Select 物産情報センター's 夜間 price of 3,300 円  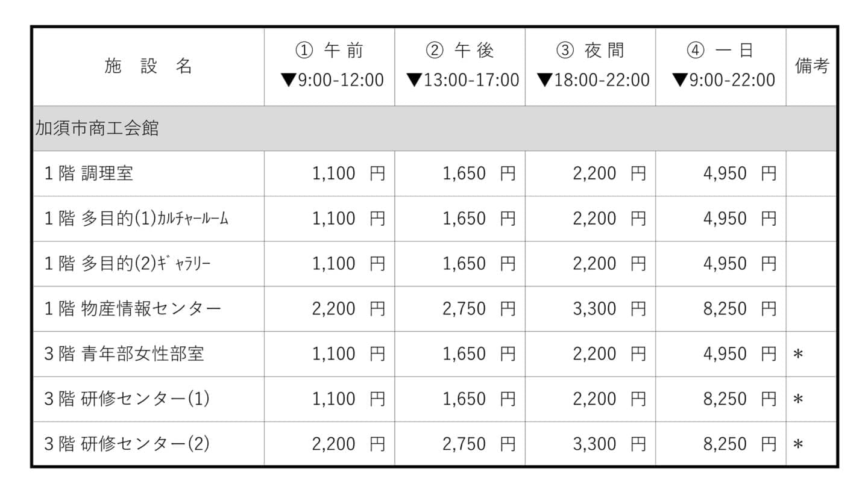point(609,309)
